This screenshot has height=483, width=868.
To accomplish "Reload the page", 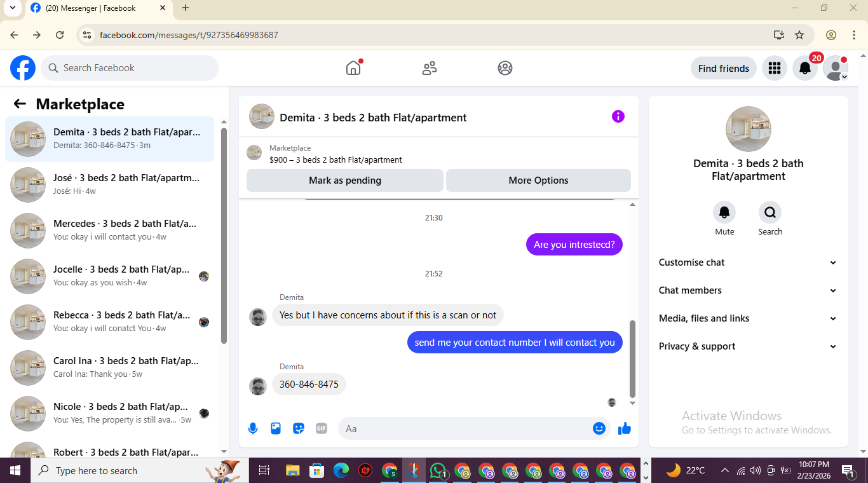I will [60, 35].
